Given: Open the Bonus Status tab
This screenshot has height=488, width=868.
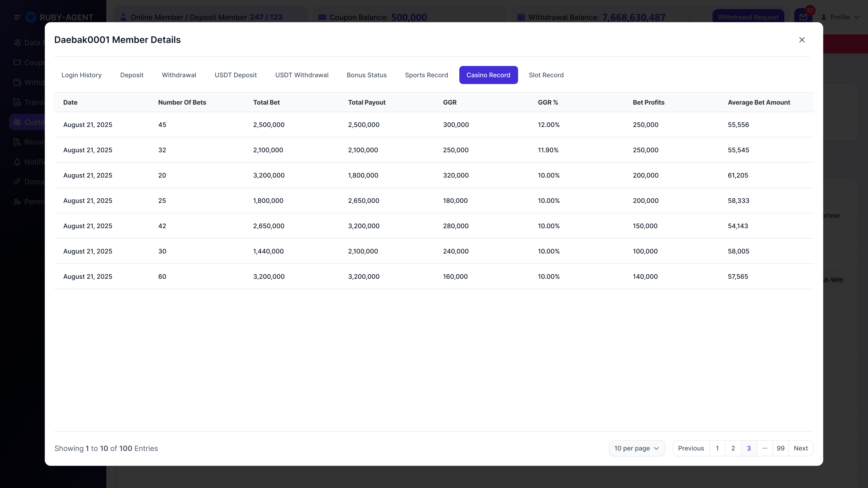Looking at the screenshot, I should click(367, 75).
